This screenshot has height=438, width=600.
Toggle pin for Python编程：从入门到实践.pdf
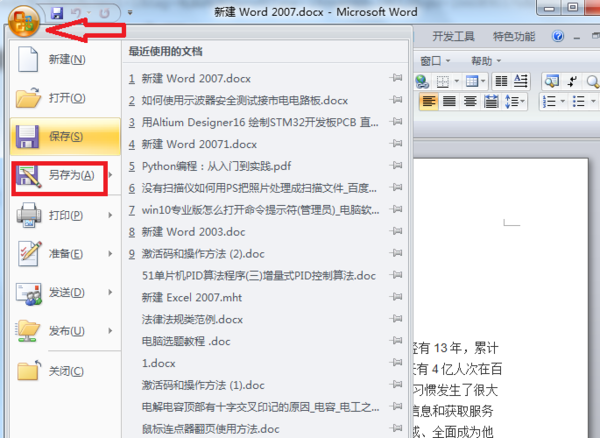(396, 165)
